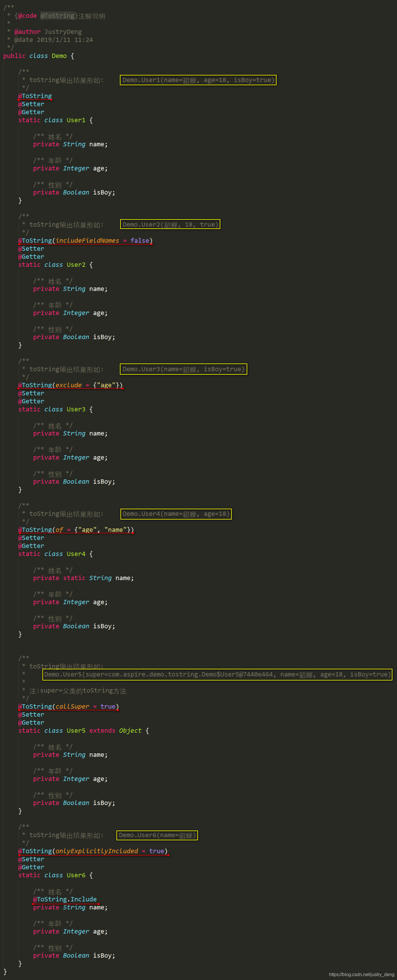
Task: Click 'false' value in User2 annotation
Action: point(140,240)
